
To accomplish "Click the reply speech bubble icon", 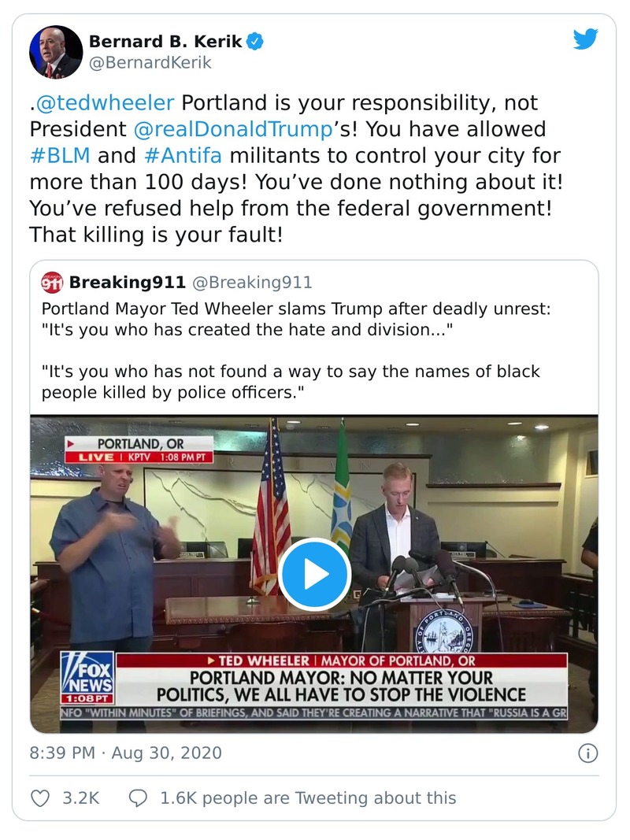I will [x=138, y=798].
